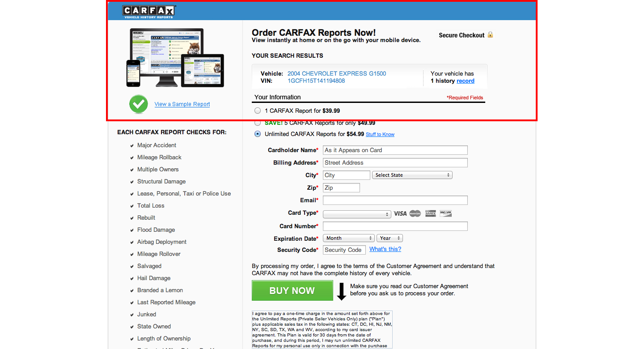Click the YOUR SEARCH RESULTS heading
Image resolution: width=644 pixels, height=349 pixels.
point(288,56)
